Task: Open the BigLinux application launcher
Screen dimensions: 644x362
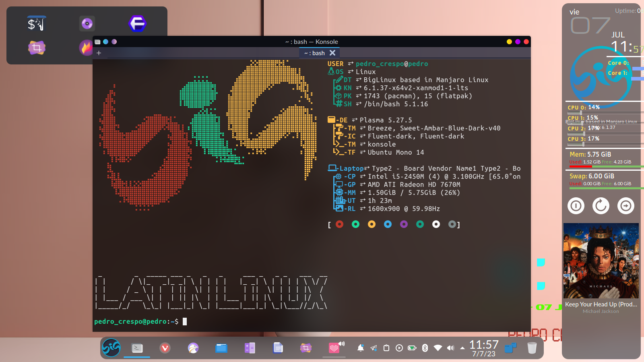Action: coord(111,348)
